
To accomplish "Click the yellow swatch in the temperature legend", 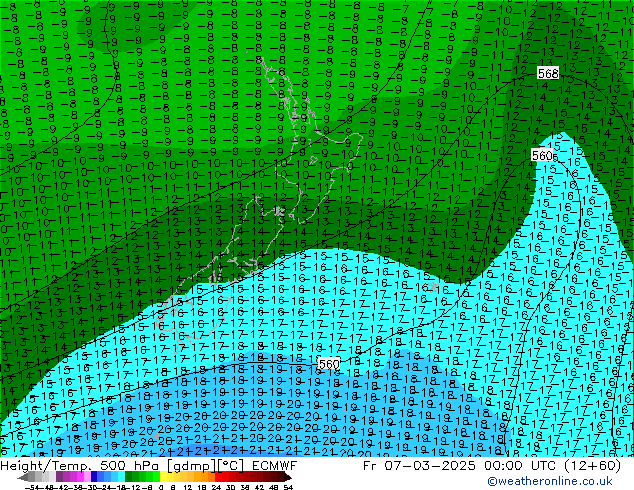I will [x=163, y=478].
